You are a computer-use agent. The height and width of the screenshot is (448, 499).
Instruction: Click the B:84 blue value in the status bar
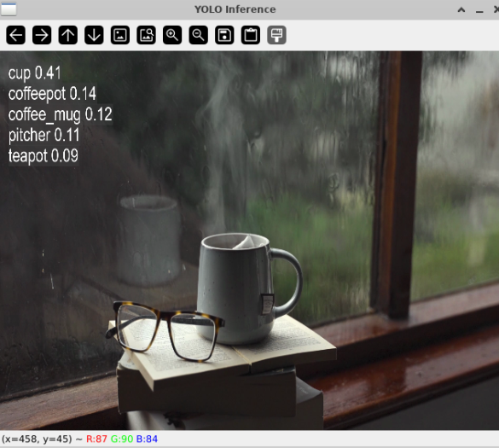pyautogui.click(x=147, y=439)
